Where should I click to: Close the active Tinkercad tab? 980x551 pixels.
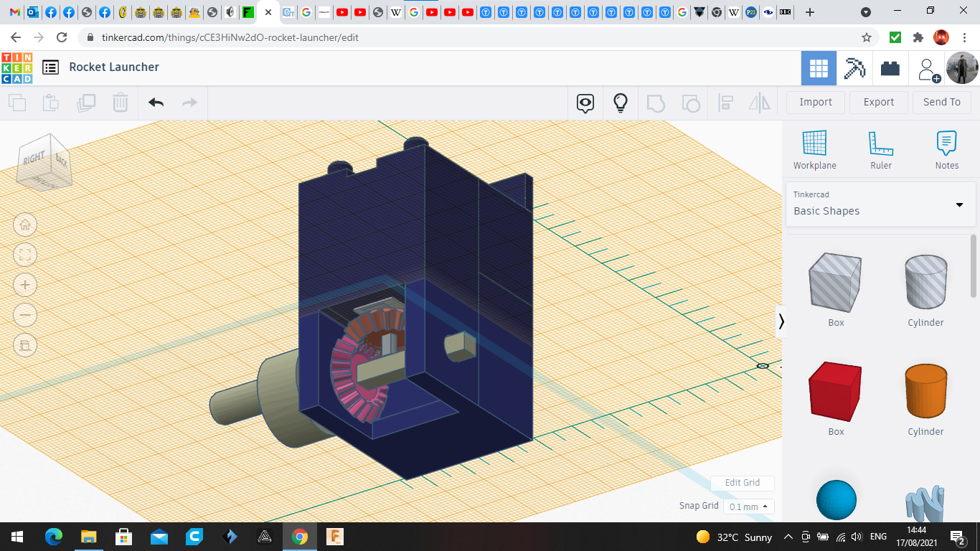pyautogui.click(x=268, y=12)
